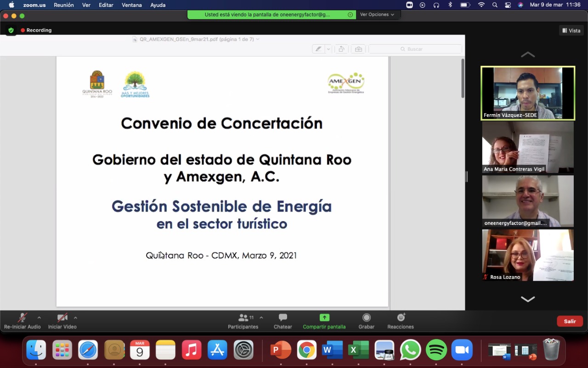Expand the audio options arrow

pyautogui.click(x=39, y=317)
